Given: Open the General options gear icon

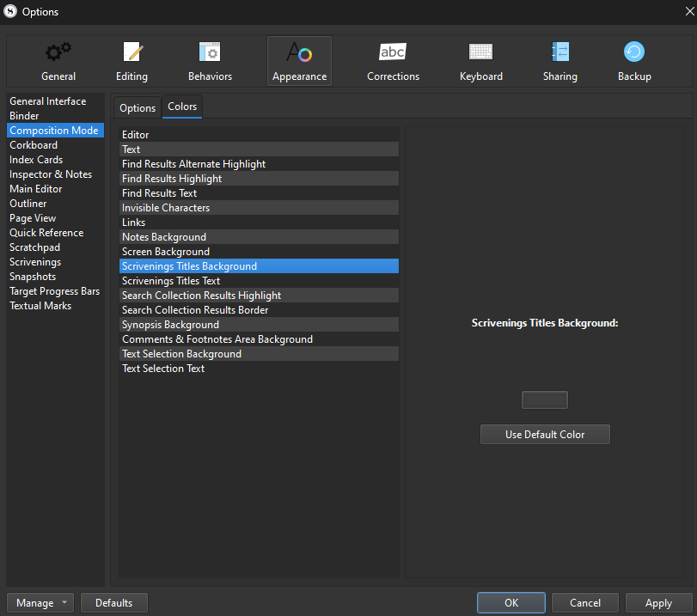Looking at the screenshot, I should pyautogui.click(x=58, y=52).
